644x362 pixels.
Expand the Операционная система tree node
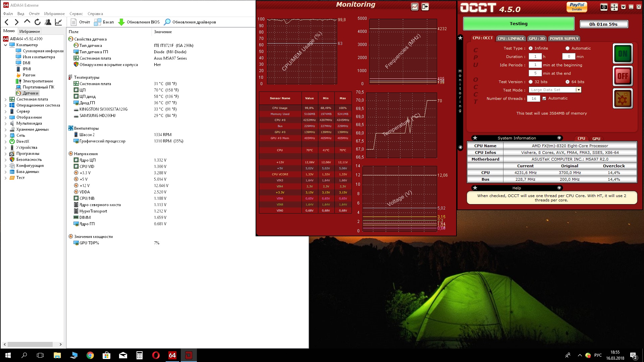coord(5,105)
